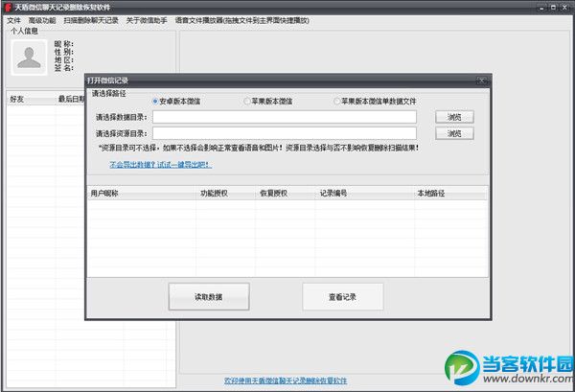Click the 请选择数据目录 input field

point(285,117)
